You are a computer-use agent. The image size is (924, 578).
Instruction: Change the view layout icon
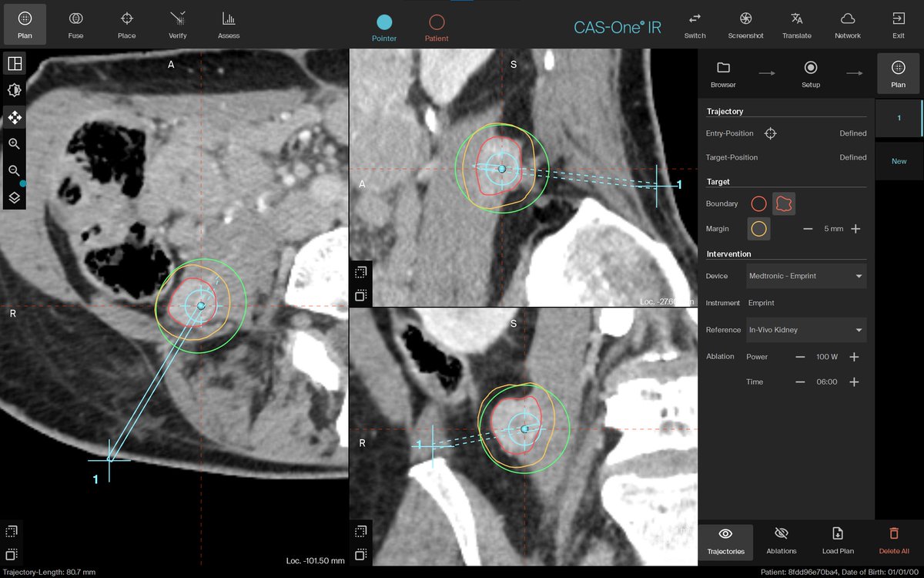point(14,63)
